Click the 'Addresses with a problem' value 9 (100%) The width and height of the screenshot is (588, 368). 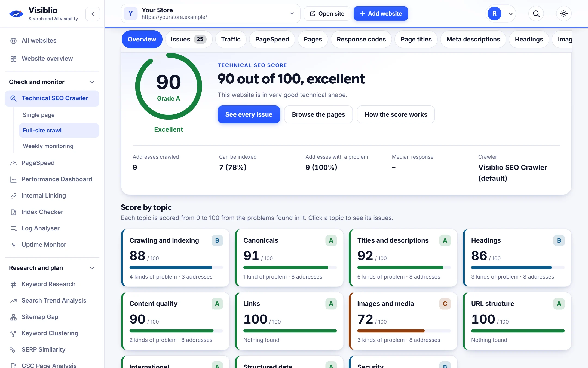321,167
